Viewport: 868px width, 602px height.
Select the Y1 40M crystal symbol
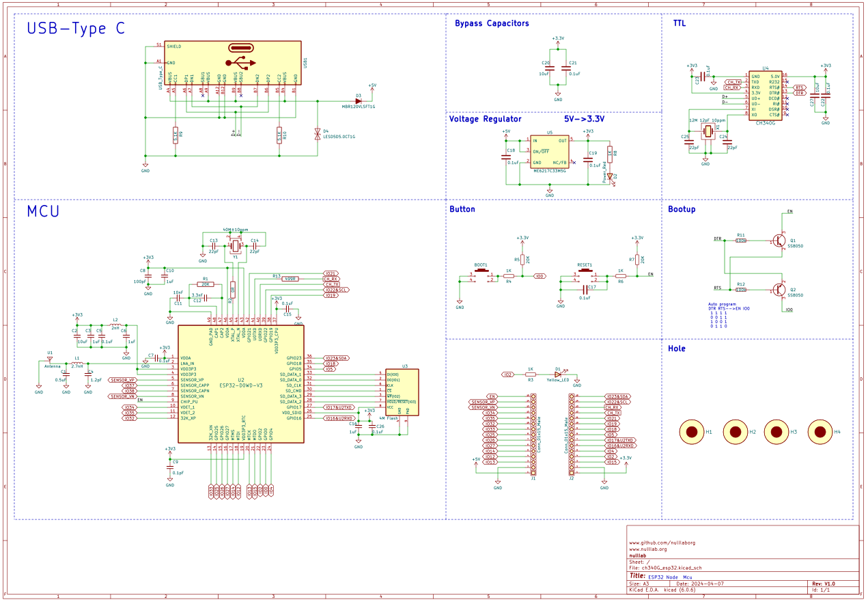click(x=236, y=245)
